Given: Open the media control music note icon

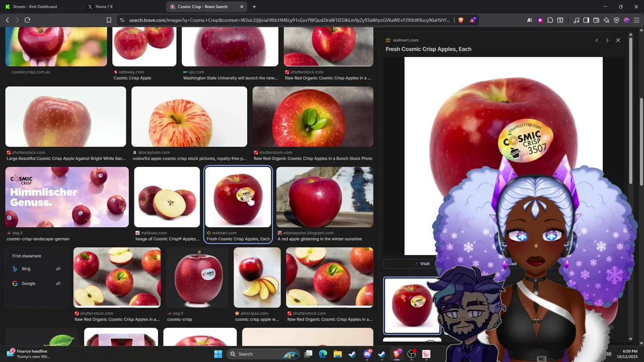Looking at the screenshot, I should click(x=576, y=20).
